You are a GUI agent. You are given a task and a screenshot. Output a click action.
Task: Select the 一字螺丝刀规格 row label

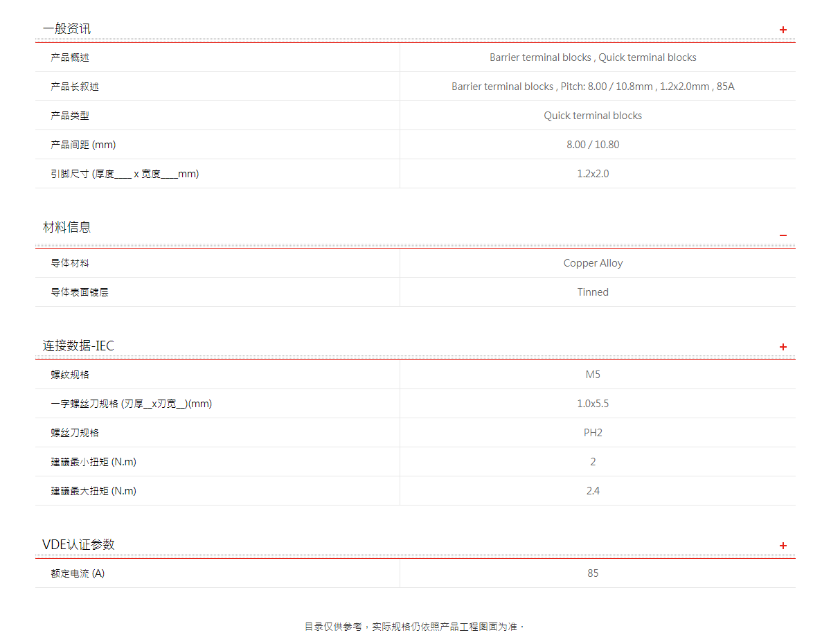pos(131,404)
